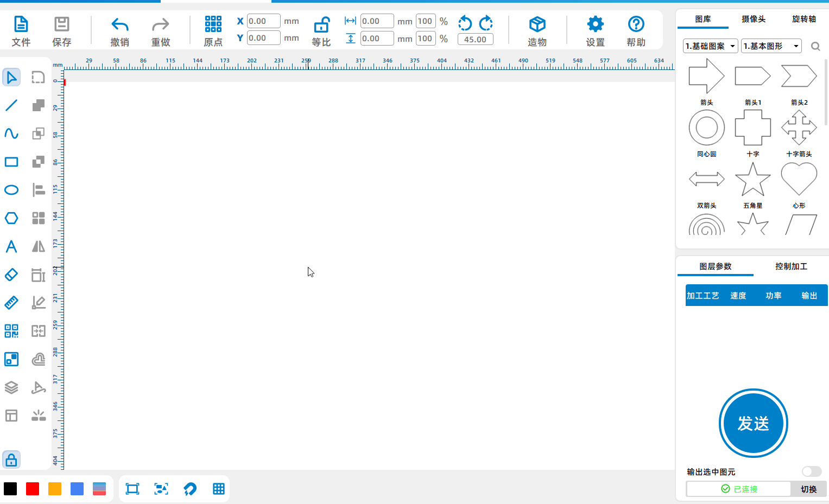This screenshot has height=504, width=829.
Task: Click the library search magnifier icon
Action: (x=815, y=46)
